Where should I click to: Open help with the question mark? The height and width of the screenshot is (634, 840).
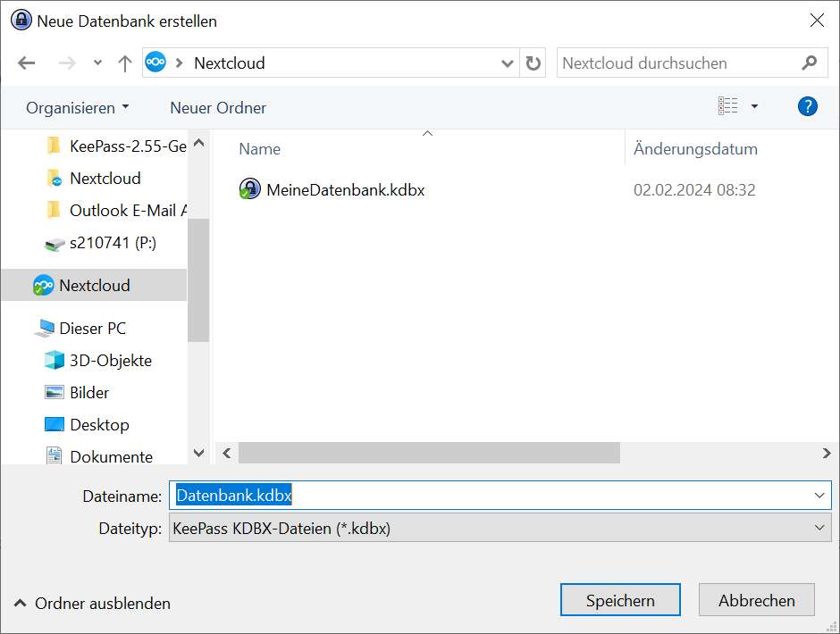(x=807, y=106)
